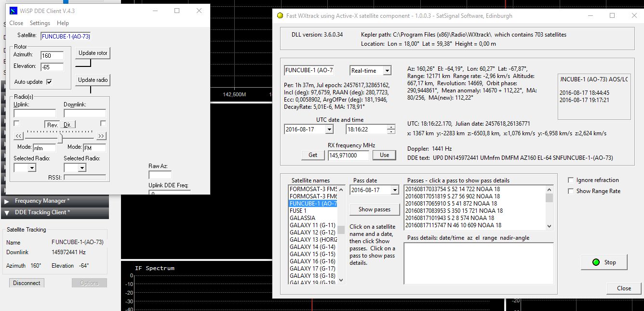Click the yellow Fast WXtrack title bar icon
The image size is (644, 311).
[x=280, y=15]
